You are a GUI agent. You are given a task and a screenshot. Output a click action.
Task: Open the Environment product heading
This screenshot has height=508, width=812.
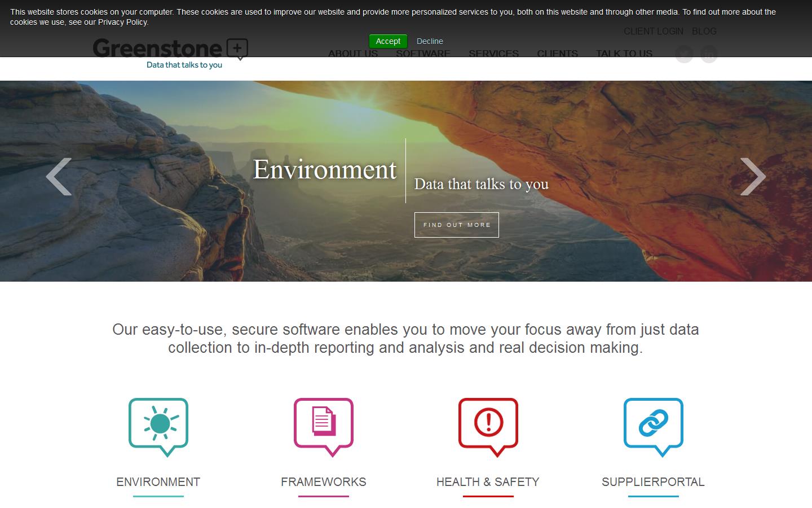[x=158, y=482]
